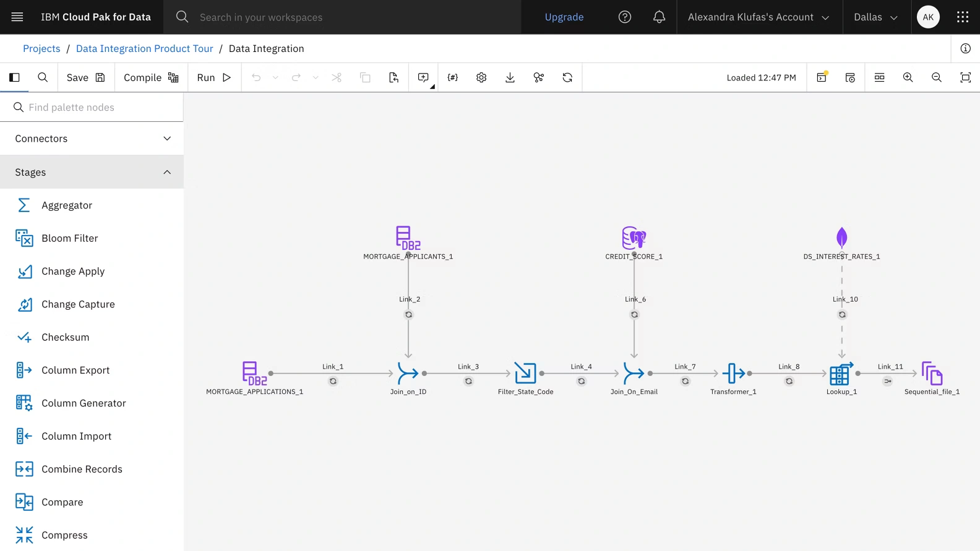This screenshot has width=980, height=551.
Task: Click the zoom in magnifier icon
Action: [908, 78]
